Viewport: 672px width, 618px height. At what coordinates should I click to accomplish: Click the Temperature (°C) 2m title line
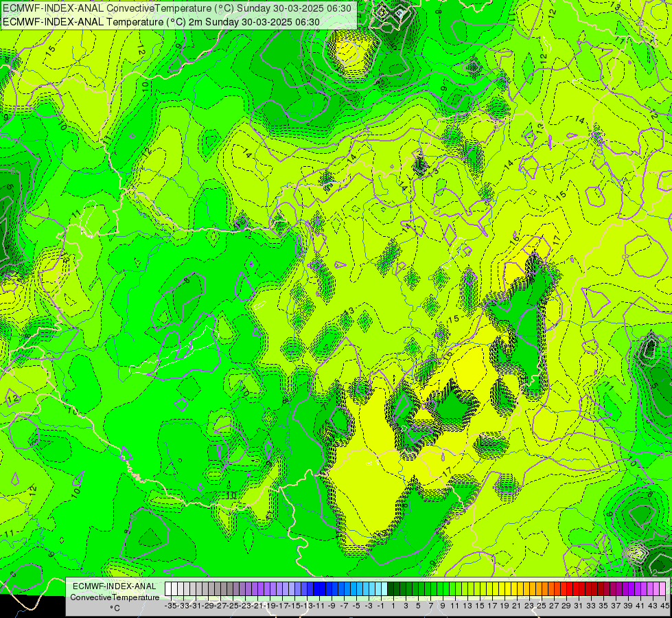pos(161,22)
